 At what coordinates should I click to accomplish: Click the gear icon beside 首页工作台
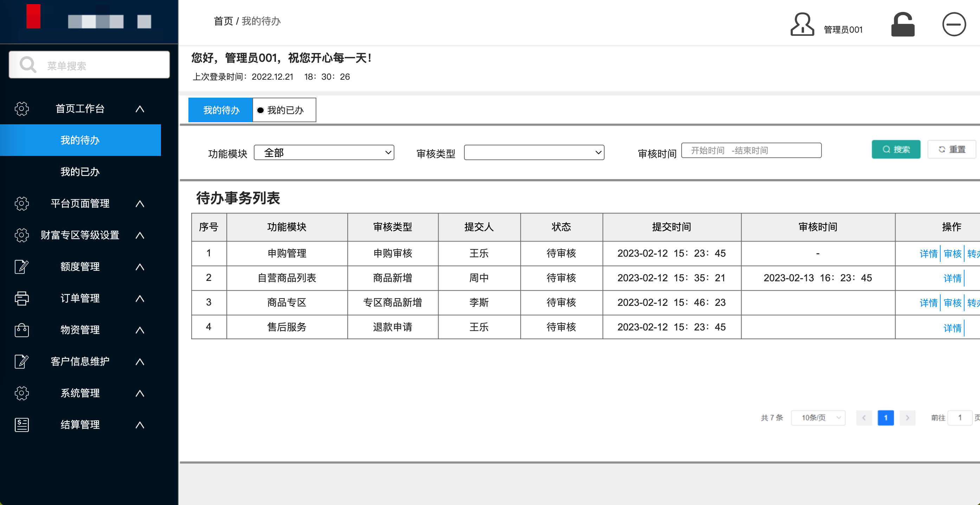coord(21,109)
